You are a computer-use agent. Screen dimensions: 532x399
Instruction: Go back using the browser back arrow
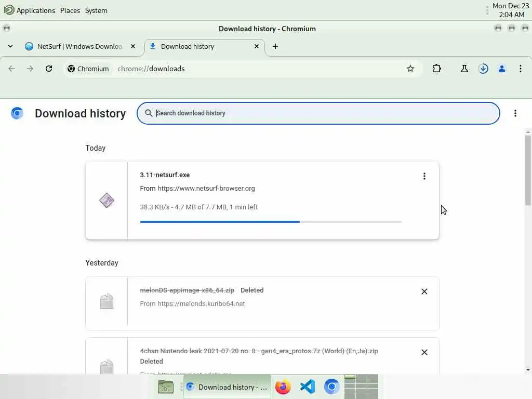tap(11, 69)
